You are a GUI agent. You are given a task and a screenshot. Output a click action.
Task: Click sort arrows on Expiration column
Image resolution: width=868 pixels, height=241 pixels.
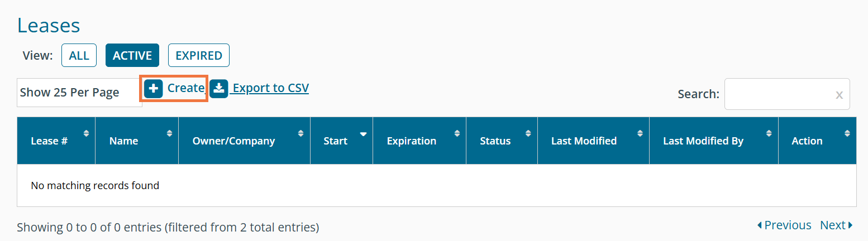457,133
